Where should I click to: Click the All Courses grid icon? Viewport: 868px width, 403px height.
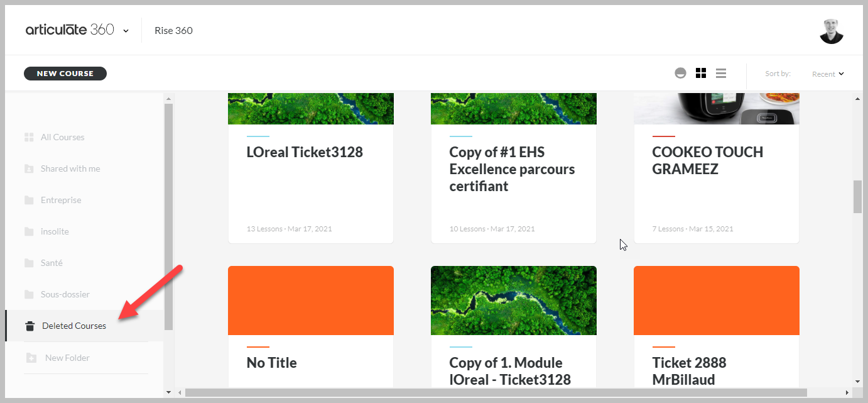29,137
